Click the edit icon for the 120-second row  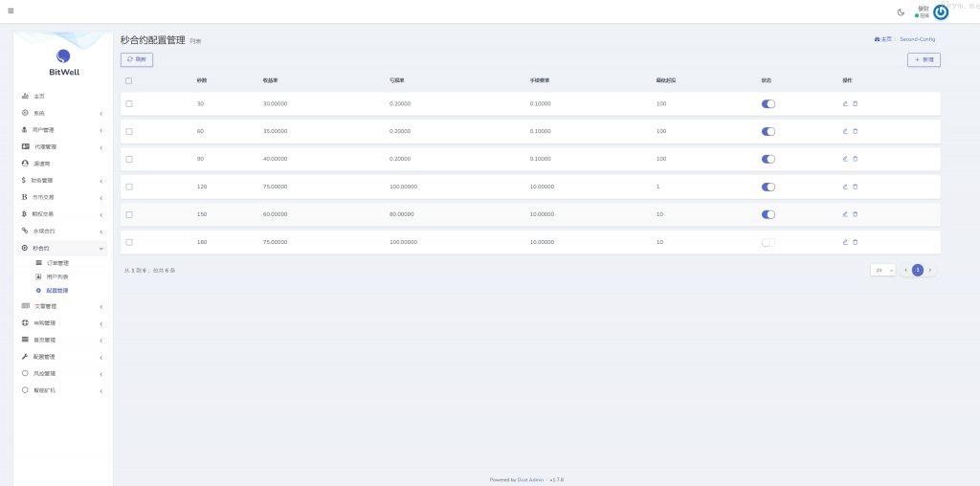pos(845,187)
